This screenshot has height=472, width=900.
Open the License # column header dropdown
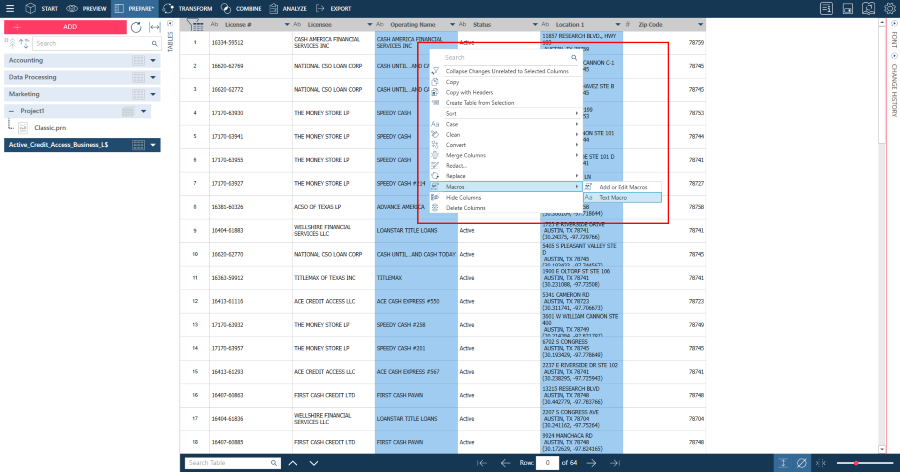[287, 25]
